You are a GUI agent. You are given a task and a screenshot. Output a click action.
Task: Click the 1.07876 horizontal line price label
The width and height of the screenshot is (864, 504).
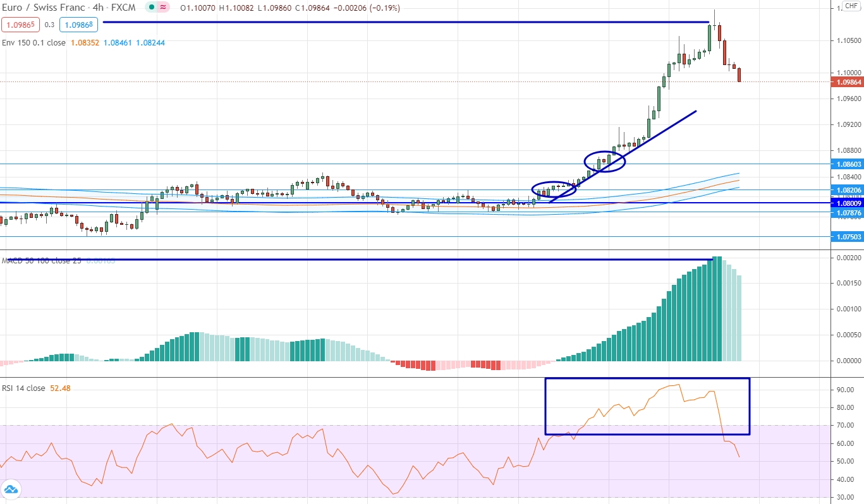(849, 213)
